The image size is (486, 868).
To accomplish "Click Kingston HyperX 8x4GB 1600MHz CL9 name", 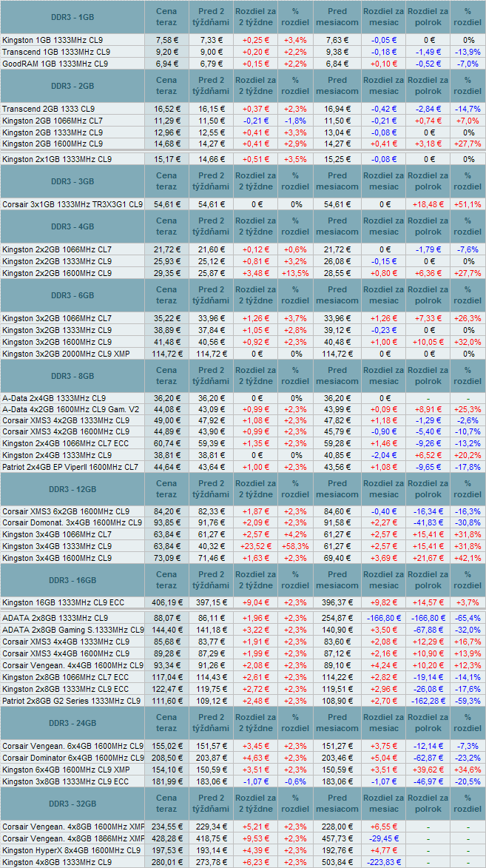I will [x=72, y=850].
